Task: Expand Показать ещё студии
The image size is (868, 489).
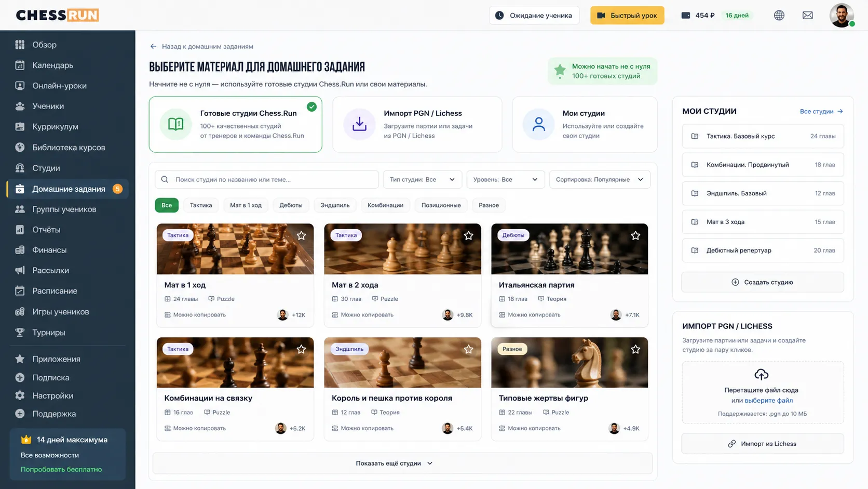Action: 402,463
